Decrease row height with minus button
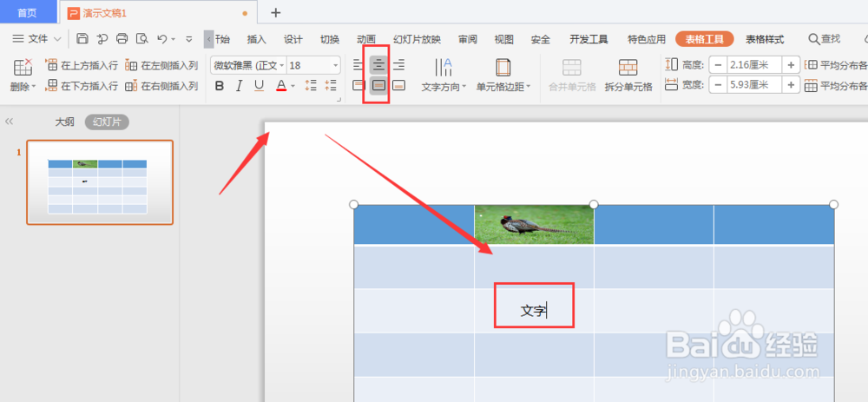This screenshot has height=402, width=868. click(x=718, y=65)
